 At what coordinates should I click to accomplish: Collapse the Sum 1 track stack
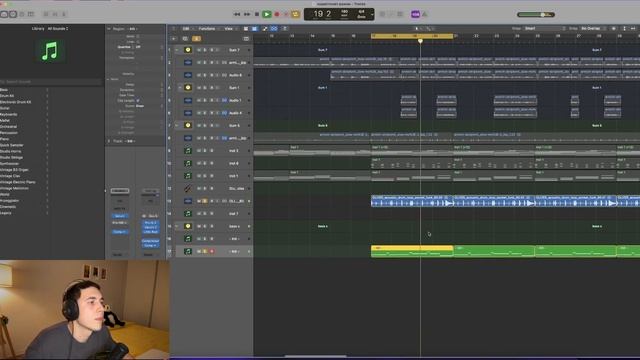[x=180, y=88]
